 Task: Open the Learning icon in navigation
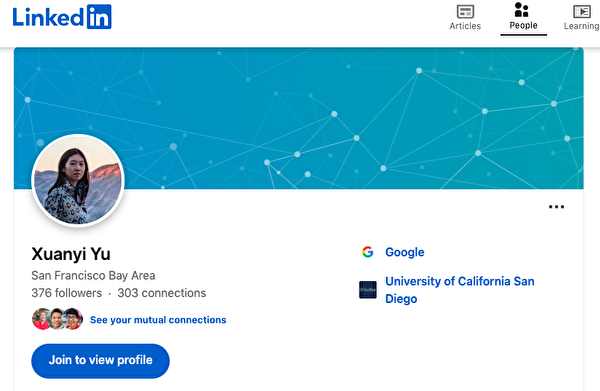(582, 11)
